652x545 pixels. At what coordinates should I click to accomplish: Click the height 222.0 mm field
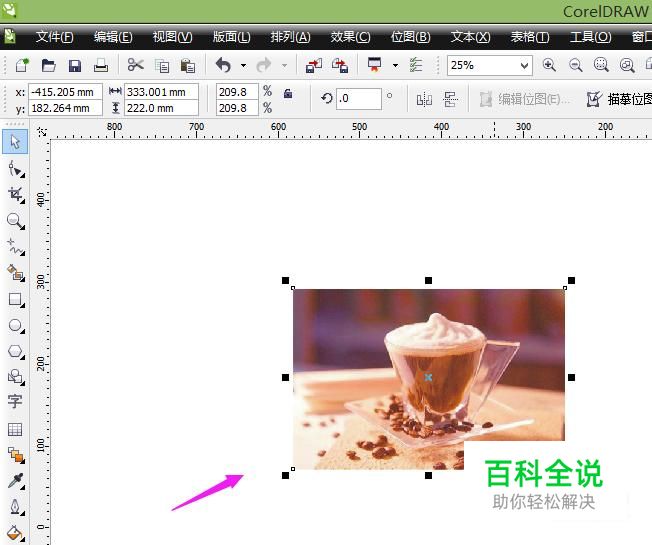[161, 108]
